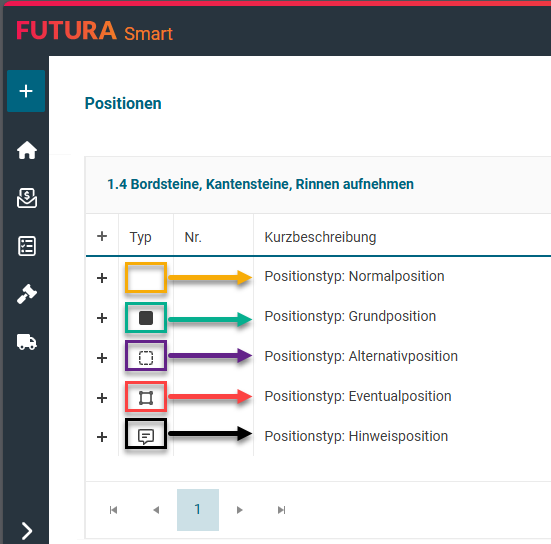Open the delivery truck icon in sidebar
This screenshot has width=551, height=544.
coord(27,342)
